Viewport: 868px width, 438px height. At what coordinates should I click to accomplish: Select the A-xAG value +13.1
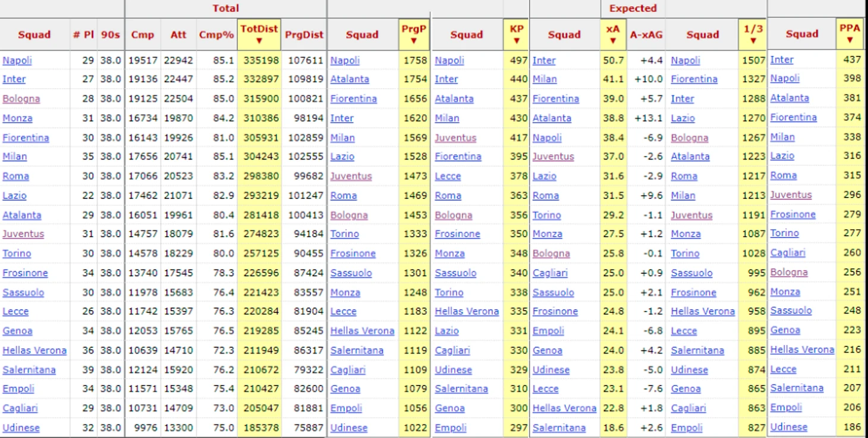(649, 118)
